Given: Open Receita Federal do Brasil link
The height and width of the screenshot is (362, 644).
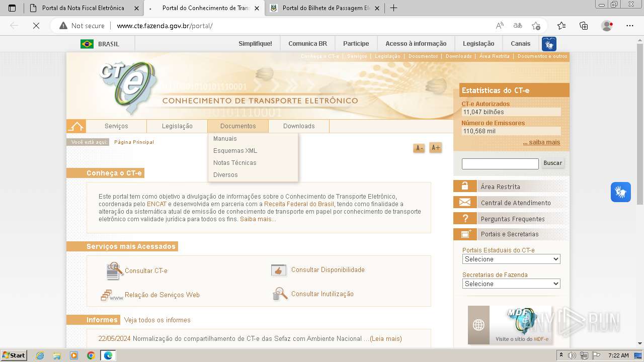Looking at the screenshot, I should (x=299, y=204).
